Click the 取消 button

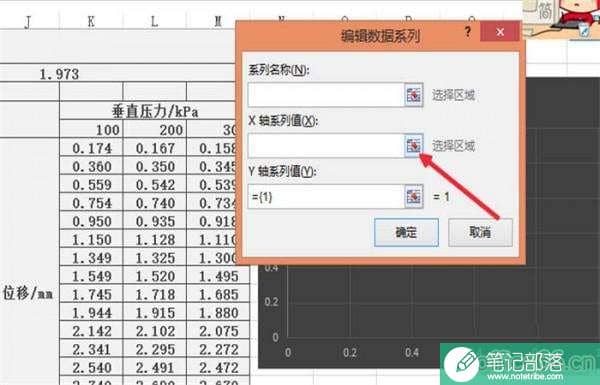coord(480,232)
